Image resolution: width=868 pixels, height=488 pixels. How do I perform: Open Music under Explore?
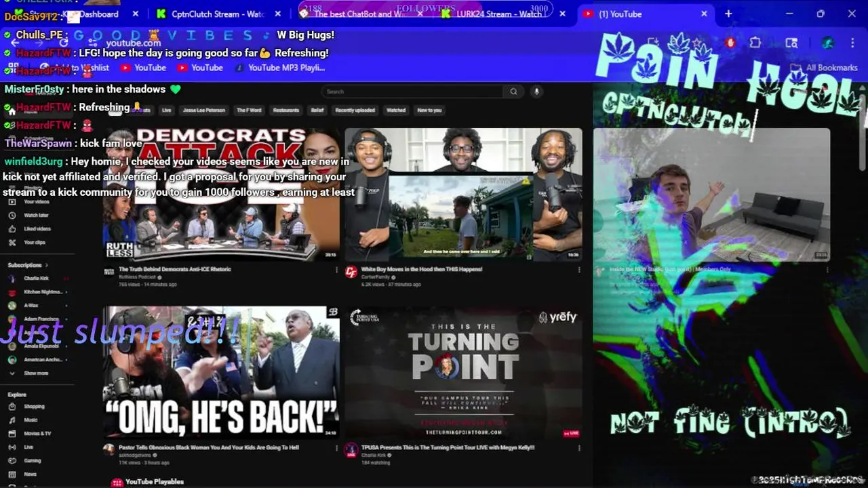coord(31,420)
